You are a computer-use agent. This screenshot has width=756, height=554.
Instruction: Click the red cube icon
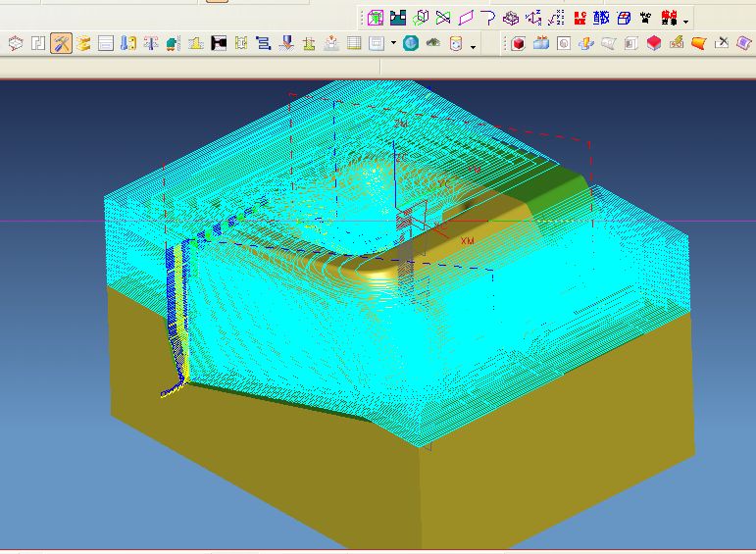tap(519, 44)
